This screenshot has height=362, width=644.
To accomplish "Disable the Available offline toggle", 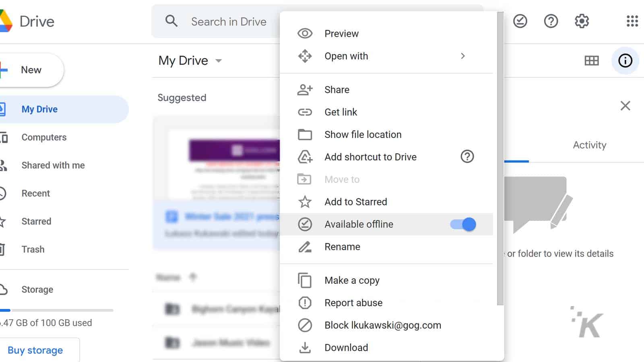I will point(462,224).
